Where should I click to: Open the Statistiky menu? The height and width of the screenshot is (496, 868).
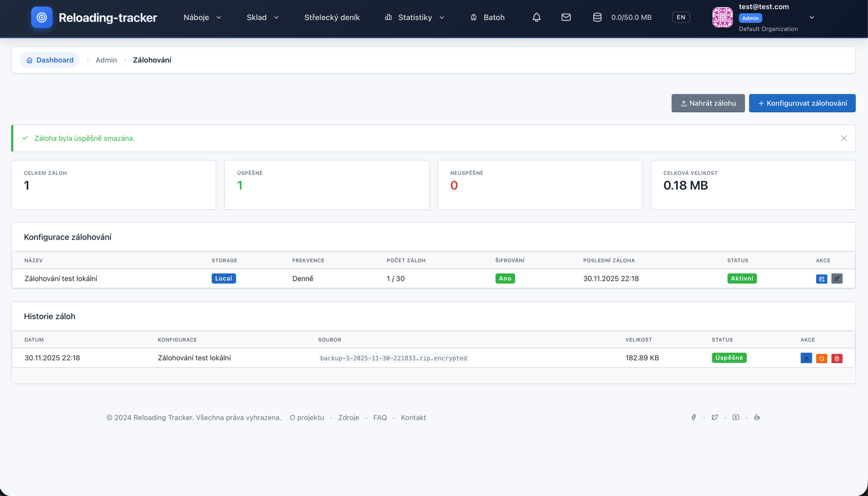tap(415, 17)
